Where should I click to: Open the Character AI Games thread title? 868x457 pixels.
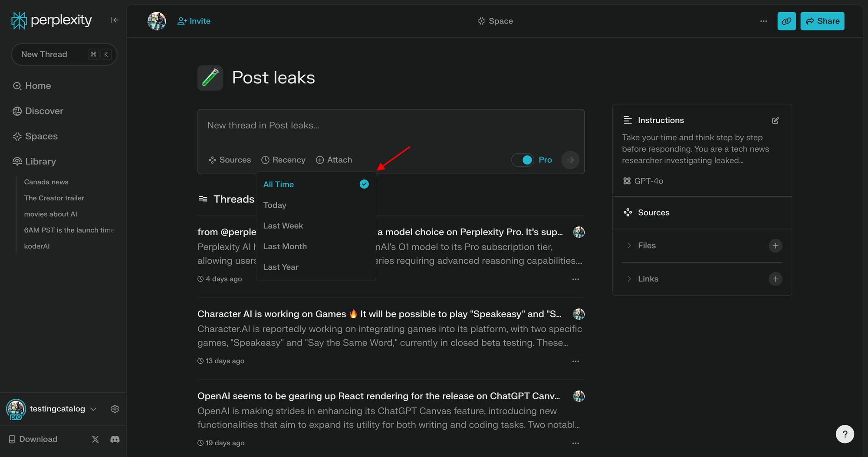(x=379, y=314)
